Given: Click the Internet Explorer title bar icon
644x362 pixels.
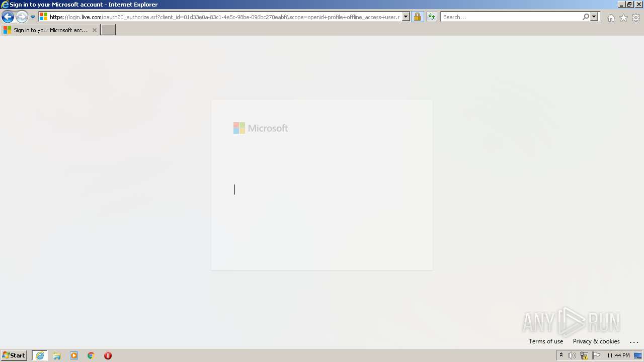Looking at the screenshot, I should [5, 5].
